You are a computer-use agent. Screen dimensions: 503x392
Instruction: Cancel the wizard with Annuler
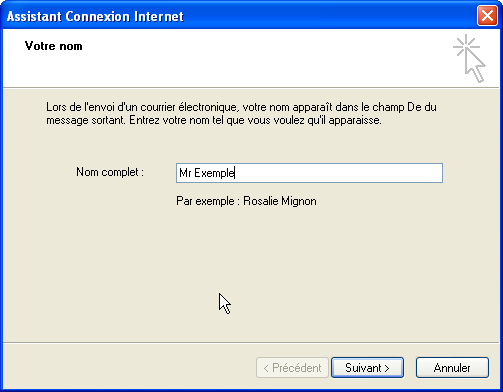pos(452,368)
